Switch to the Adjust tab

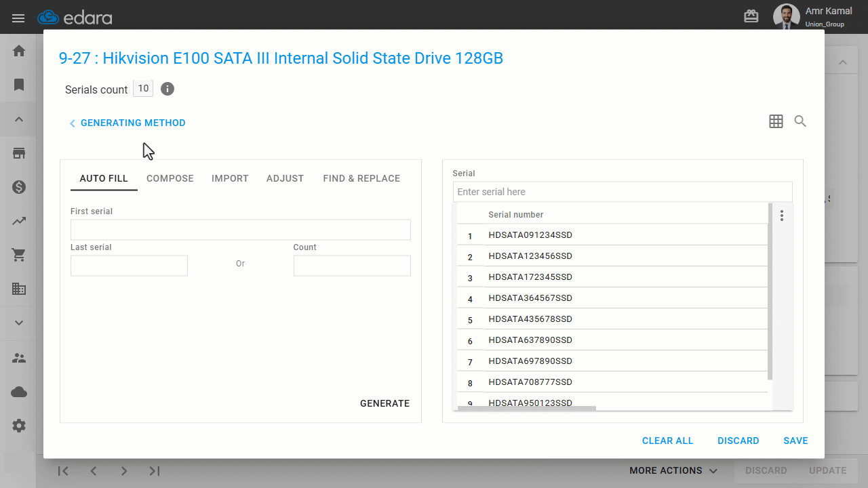tap(285, 178)
